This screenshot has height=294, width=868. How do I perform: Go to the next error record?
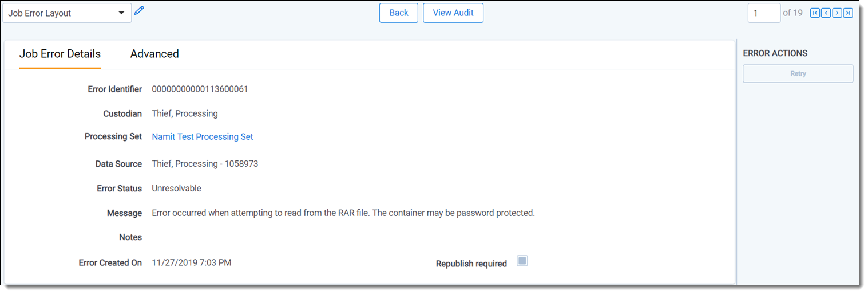[837, 13]
